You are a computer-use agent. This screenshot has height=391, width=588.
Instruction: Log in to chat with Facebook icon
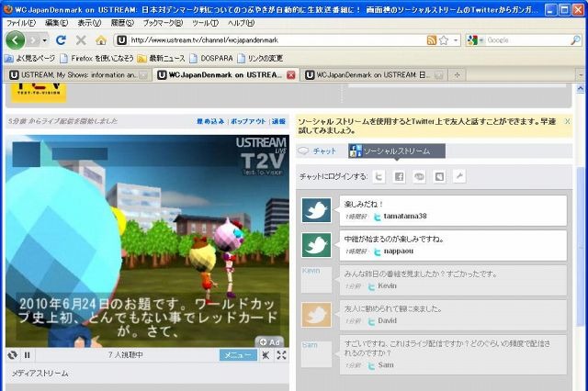tap(399, 176)
